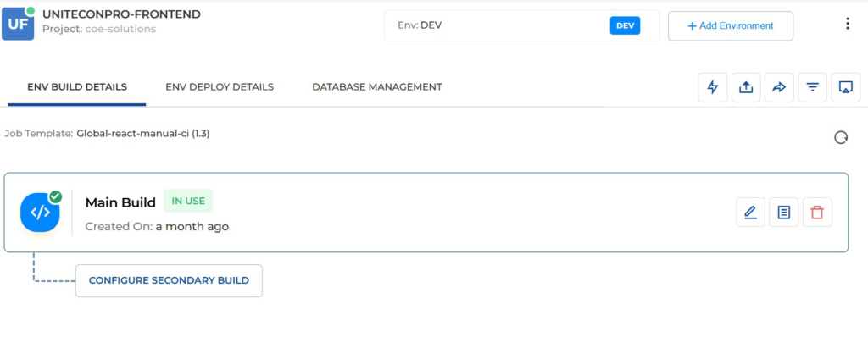The width and height of the screenshot is (868, 337).
Task: Click the green check status on build icon
Action: pyautogui.click(x=55, y=197)
